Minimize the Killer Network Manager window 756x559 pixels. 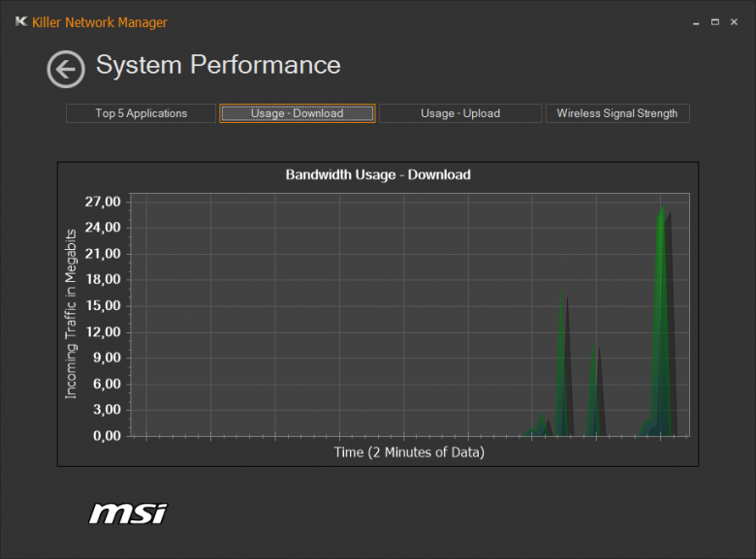pos(696,22)
